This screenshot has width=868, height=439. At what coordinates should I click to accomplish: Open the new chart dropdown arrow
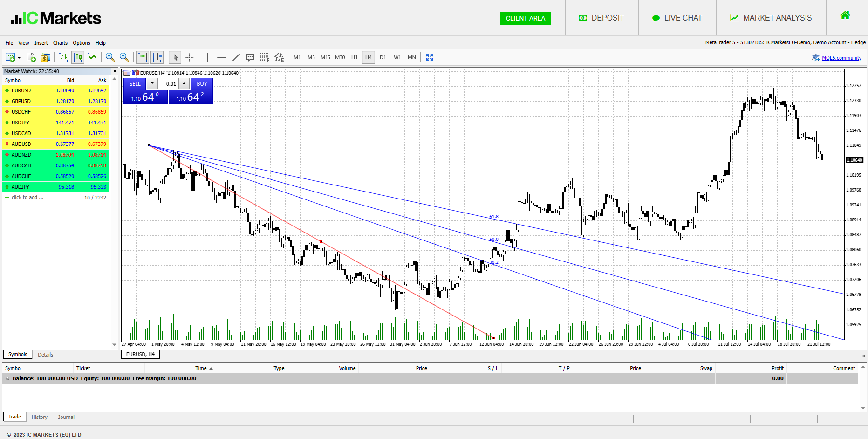click(x=19, y=58)
